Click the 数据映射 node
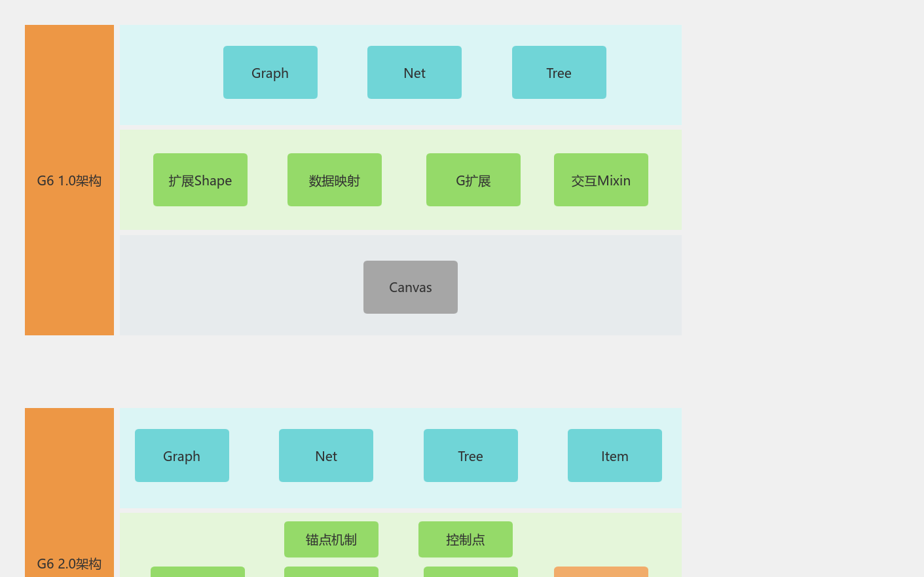Screen dimensions: 924x577 click(x=335, y=180)
